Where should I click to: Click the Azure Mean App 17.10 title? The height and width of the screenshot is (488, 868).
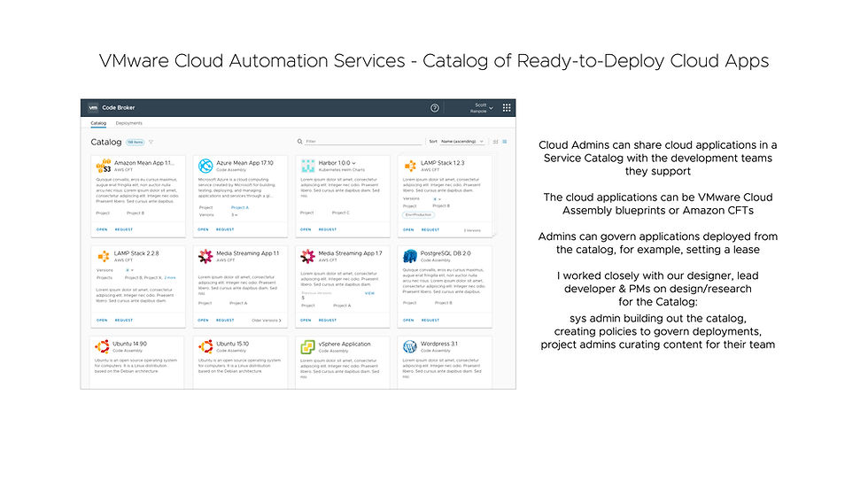(244, 163)
